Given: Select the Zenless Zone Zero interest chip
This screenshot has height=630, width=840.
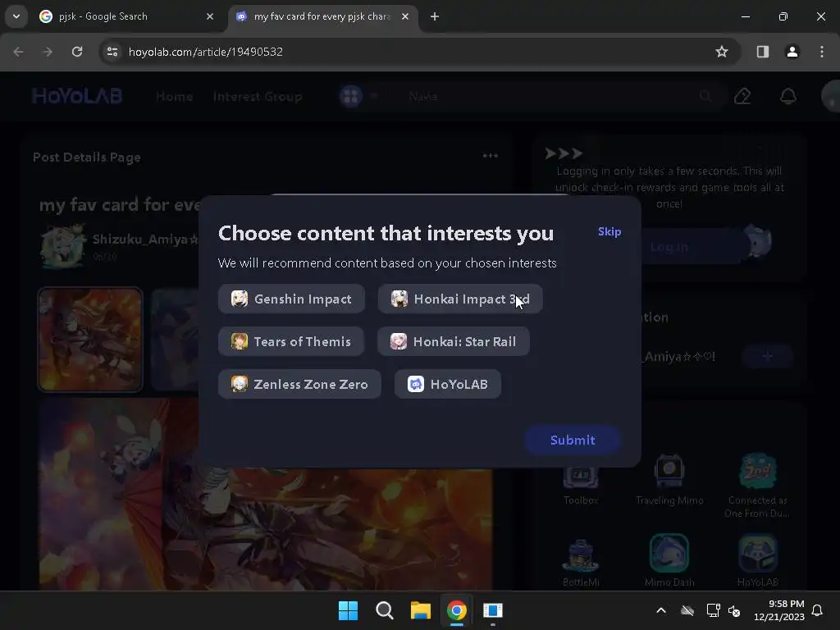Looking at the screenshot, I should click(299, 384).
